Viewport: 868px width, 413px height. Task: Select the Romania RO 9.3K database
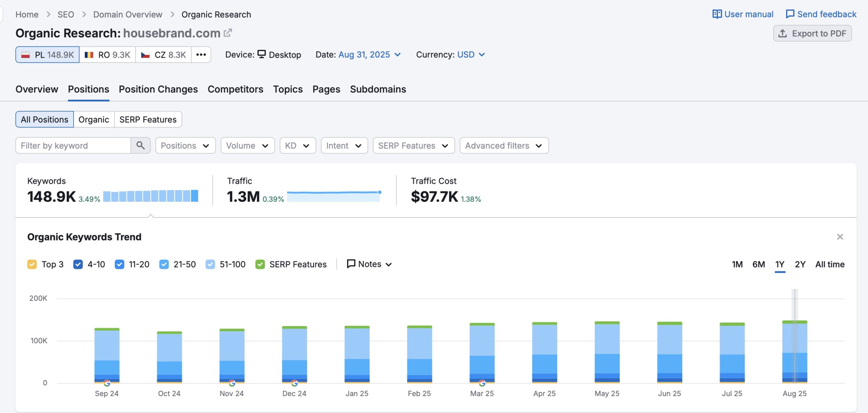click(x=107, y=55)
